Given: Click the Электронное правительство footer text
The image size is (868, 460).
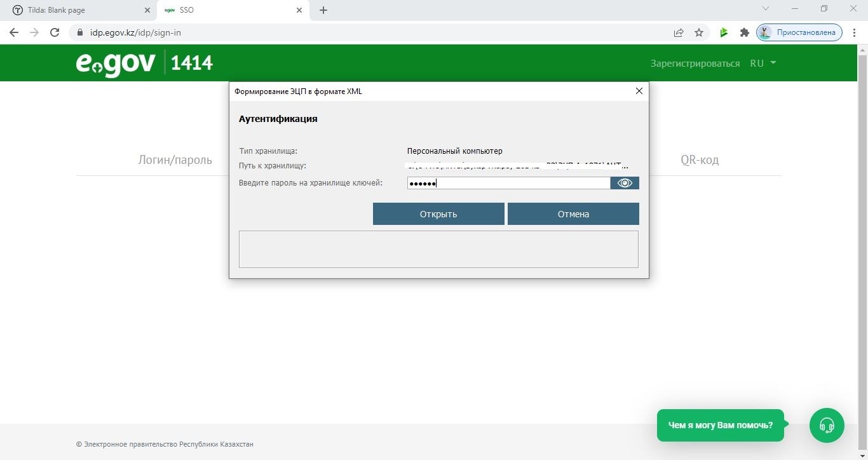Looking at the screenshot, I should [165, 444].
